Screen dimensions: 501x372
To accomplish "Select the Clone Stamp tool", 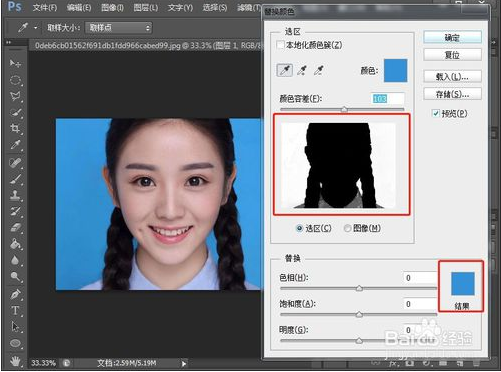I will tap(15, 195).
